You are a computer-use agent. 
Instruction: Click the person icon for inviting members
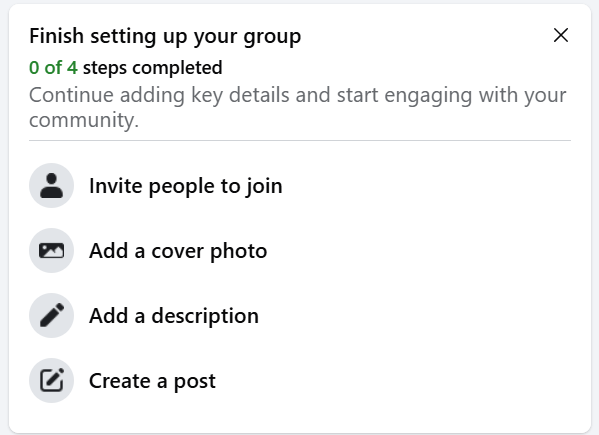(52, 186)
